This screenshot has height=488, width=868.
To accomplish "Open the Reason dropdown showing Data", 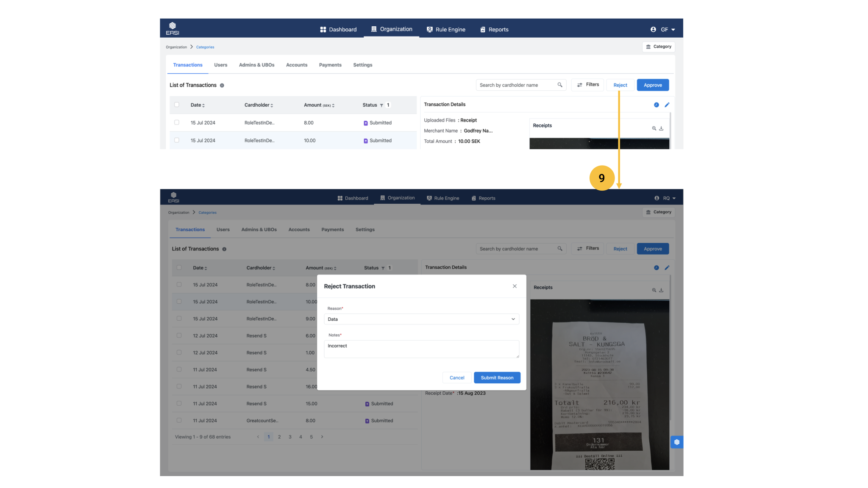I will click(x=421, y=319).
